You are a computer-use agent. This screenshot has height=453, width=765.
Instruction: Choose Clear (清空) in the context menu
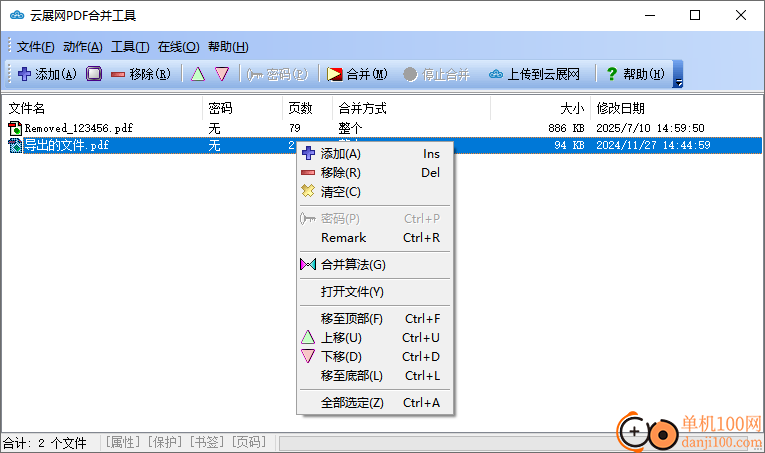click(375, 192)
